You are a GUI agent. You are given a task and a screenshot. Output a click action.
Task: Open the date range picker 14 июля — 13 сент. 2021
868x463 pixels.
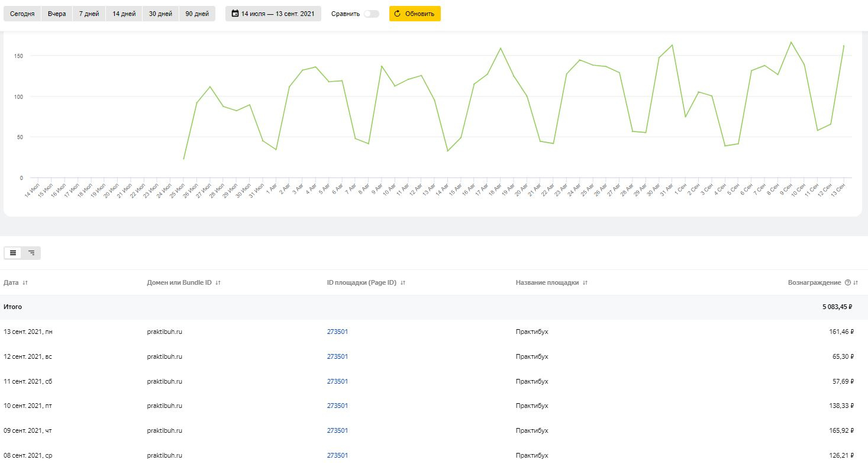[x=273, y=14]
